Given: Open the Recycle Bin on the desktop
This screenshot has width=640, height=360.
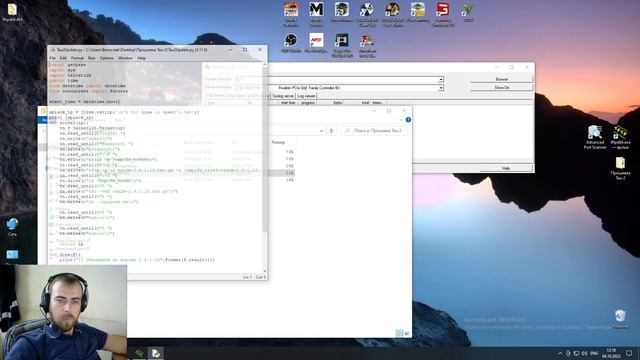Looking at the screenshot, I should coord(620,318).
